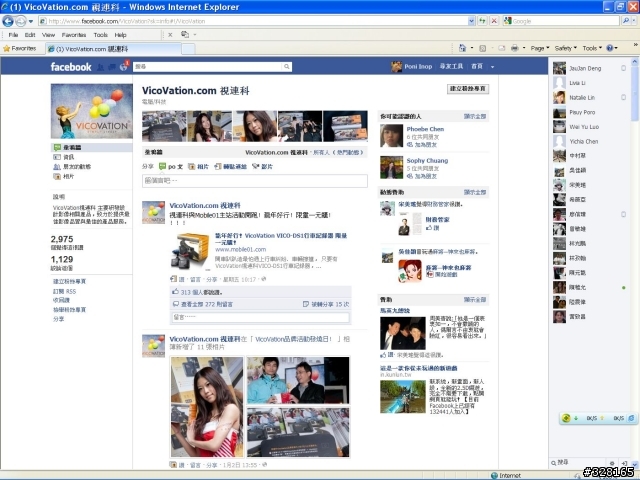Image resolution: width=640 pixels, height=480 pixels.
Task: Click the chat sidebar search field
Action: [580, 462]
